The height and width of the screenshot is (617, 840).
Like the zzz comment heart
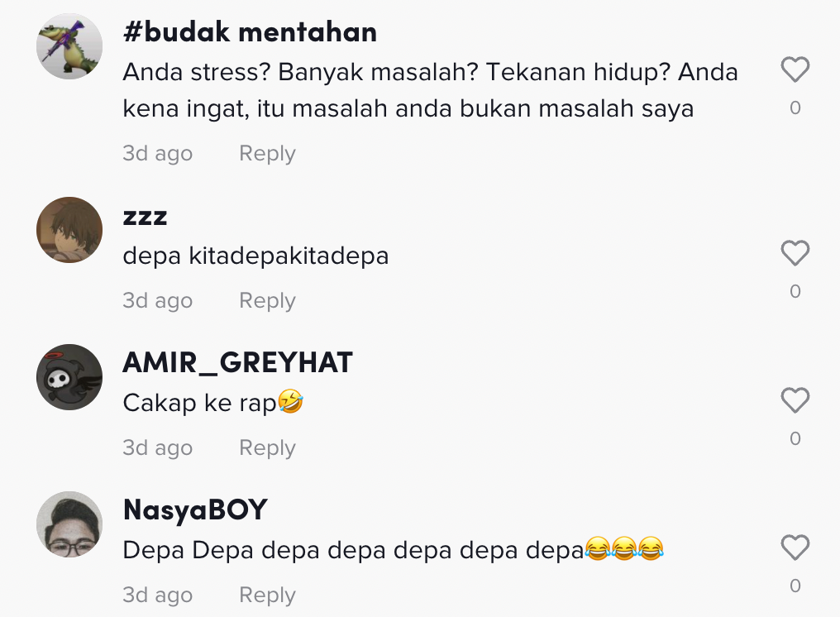(795, 253)
